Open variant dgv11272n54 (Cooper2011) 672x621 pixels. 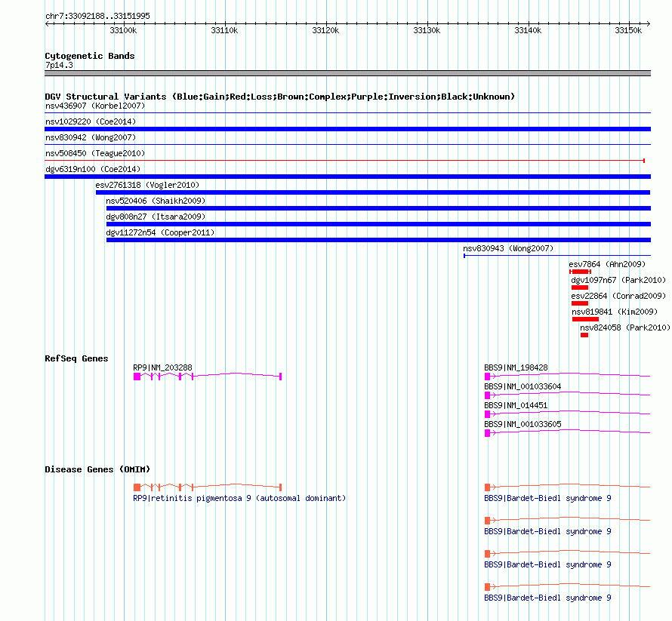pos(160,232)
